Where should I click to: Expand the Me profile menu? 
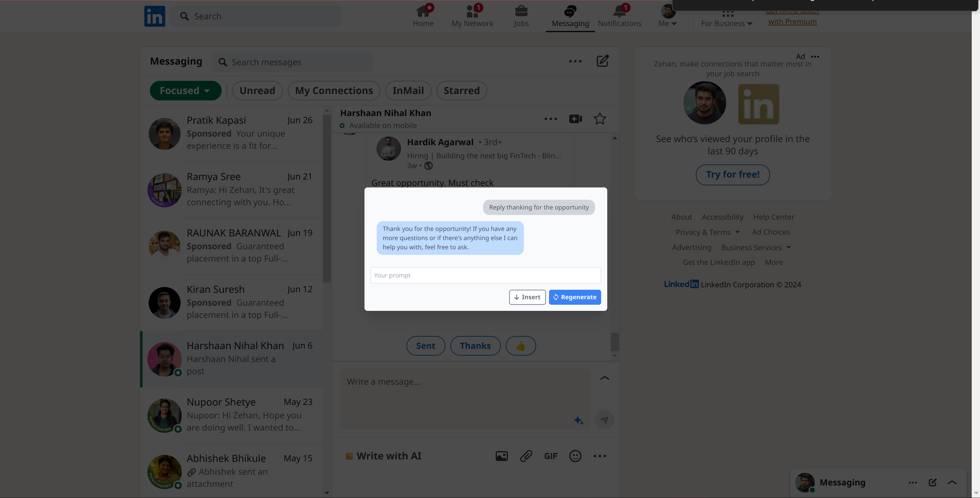click(667, 16)
